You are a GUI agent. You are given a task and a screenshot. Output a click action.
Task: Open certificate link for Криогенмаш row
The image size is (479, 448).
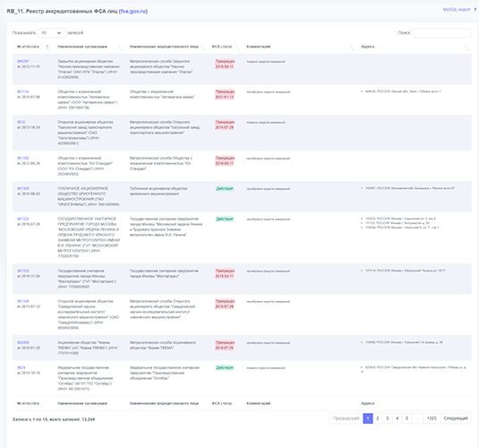tap(23, 189)
